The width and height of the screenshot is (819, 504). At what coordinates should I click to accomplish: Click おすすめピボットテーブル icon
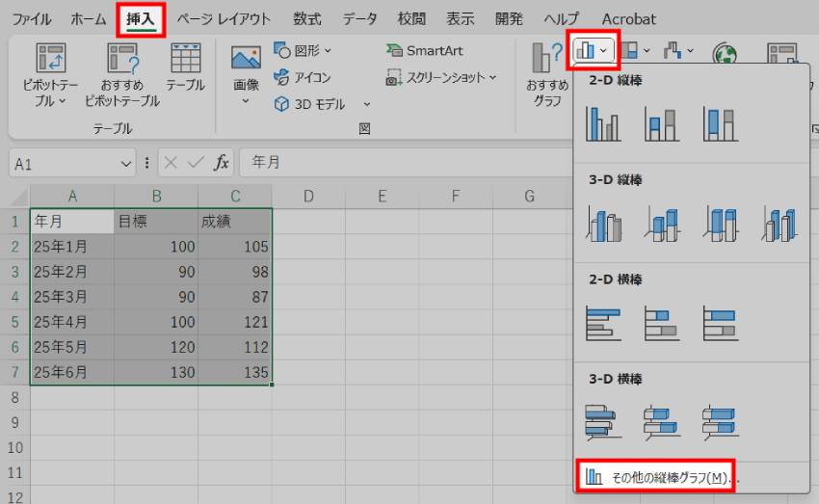(x=122, y=76)
